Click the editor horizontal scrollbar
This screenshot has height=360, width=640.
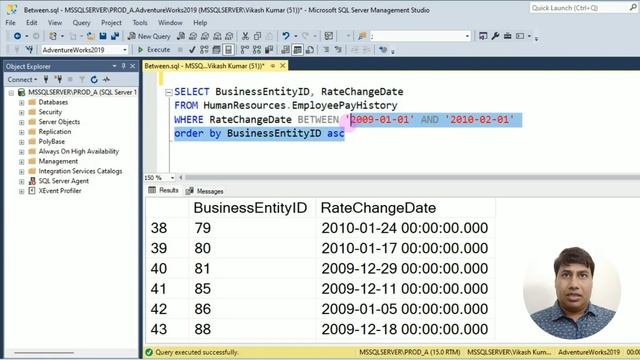412,178
